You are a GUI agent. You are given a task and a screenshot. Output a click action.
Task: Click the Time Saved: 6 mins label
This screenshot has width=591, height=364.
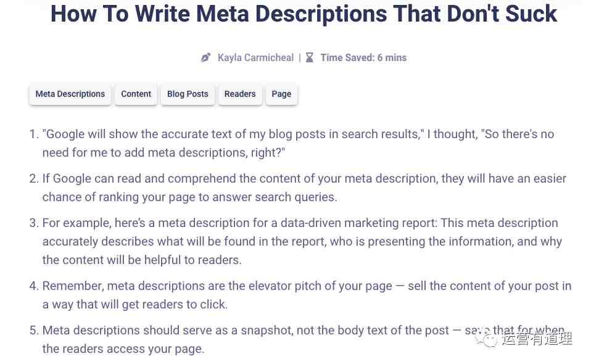tap(364, 57)
